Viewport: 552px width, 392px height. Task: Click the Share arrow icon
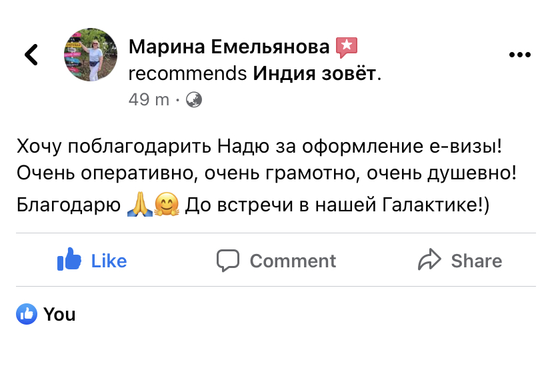point(430,260)
